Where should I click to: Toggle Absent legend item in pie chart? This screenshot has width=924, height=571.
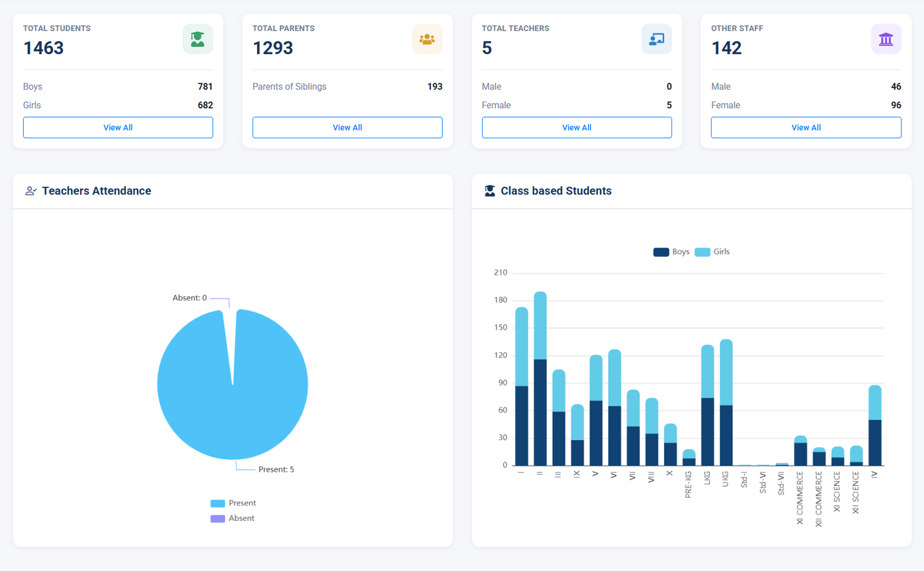click(x=233, y=519)
